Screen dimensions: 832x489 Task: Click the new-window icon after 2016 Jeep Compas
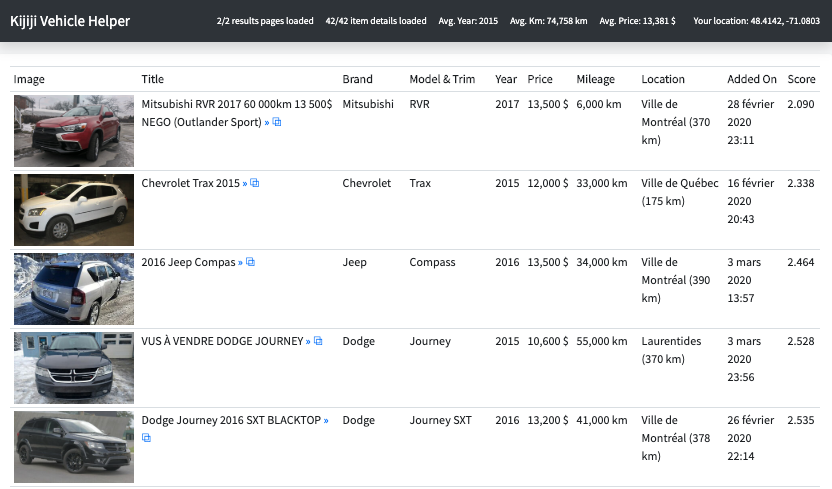pyautogui.click(x=251, y=262)
